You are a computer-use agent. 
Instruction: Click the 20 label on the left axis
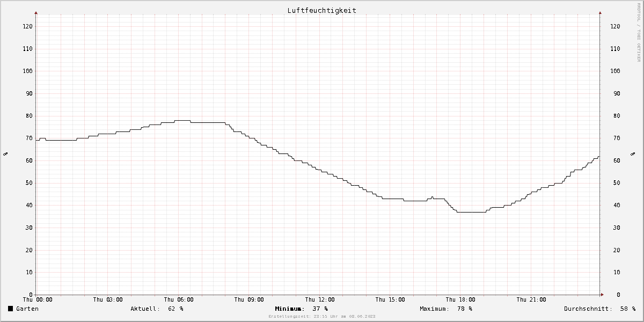click(28, 250)
